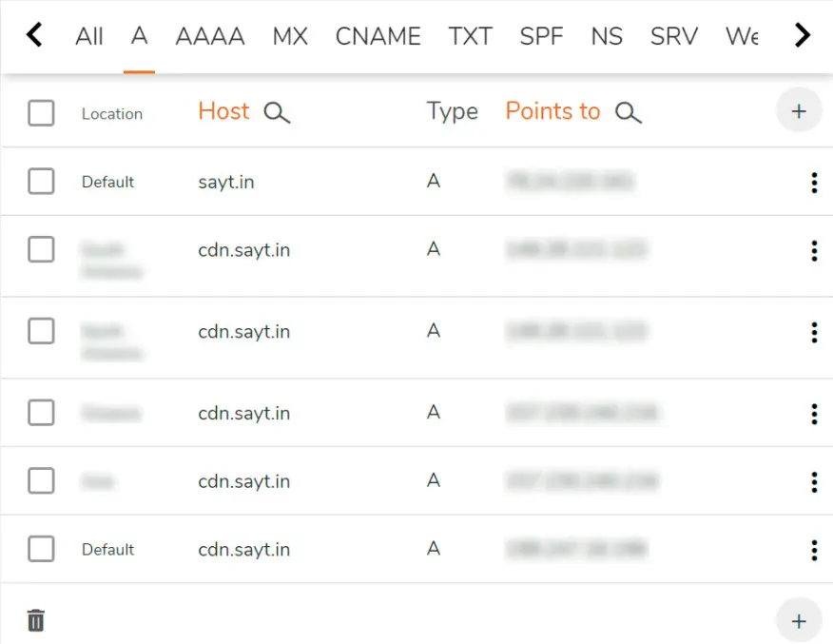This screenshot has height=644, width=833.
Task: Open the Points to search icon
Action: pyautogui.click(x=629, y=111)
